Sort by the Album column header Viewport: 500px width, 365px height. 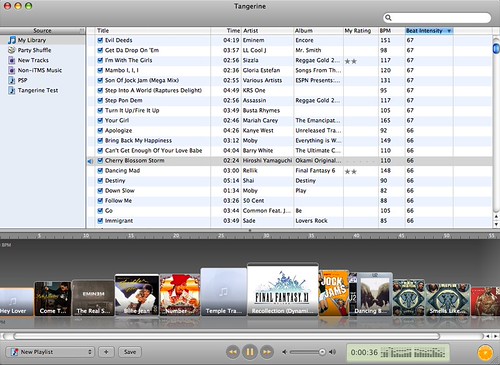click(x=318, y=31)
